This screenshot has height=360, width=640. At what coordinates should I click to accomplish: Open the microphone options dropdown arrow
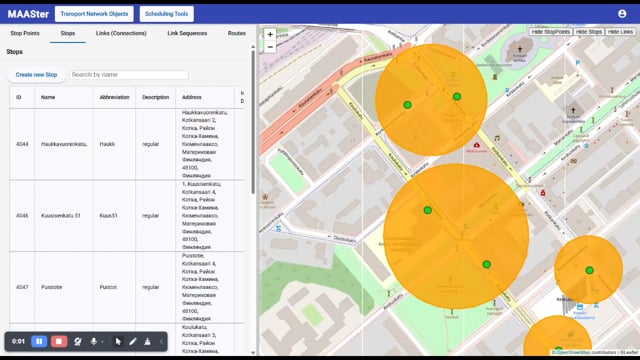(x=102, y=342)
